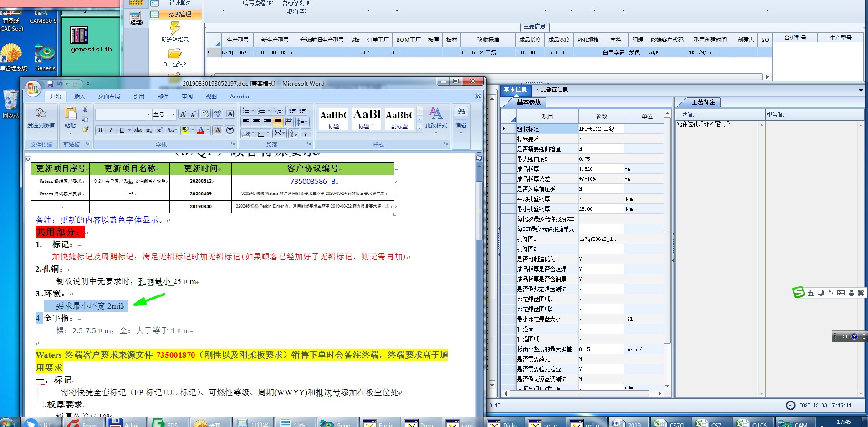The image size is (868, 427).
Task: Sort text with the A-Z sort icon
Action: point(294,133)
